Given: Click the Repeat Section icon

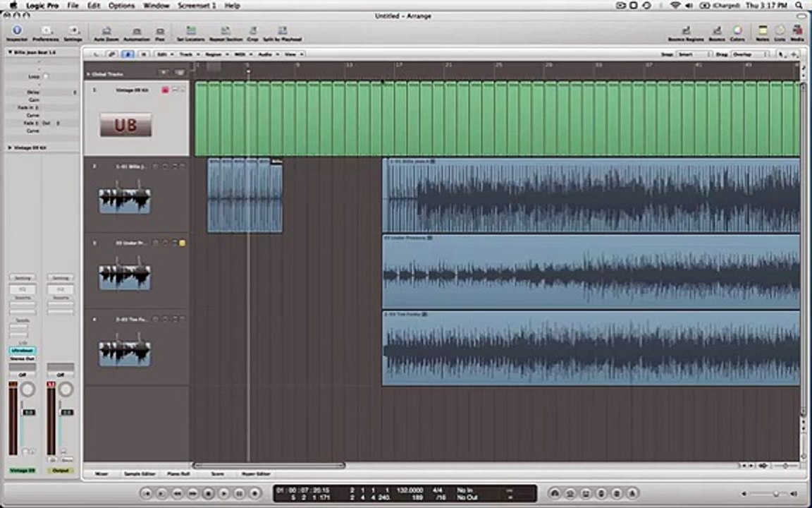Looking at the screenshot, I should 226,31.
